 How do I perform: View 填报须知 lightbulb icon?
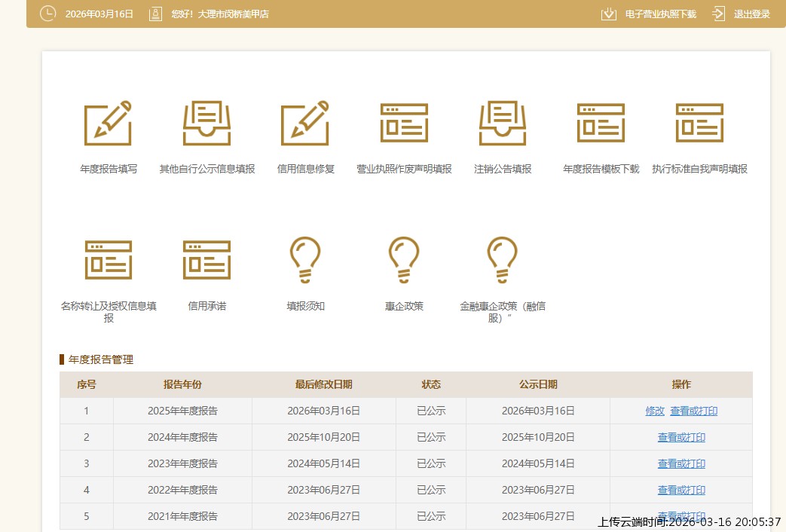305,260
